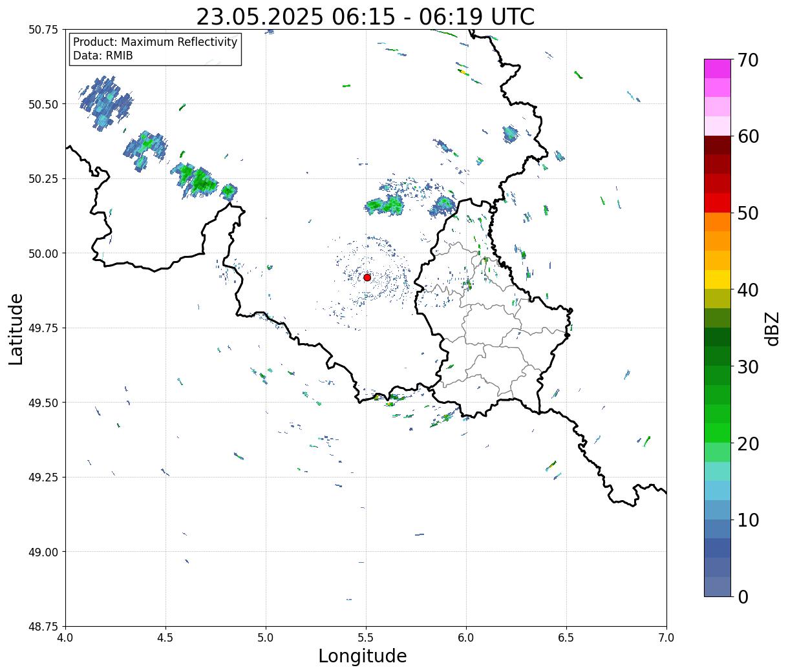Click the 49.00 latitude tick label

pyautogui.click(x=43, y=552)
